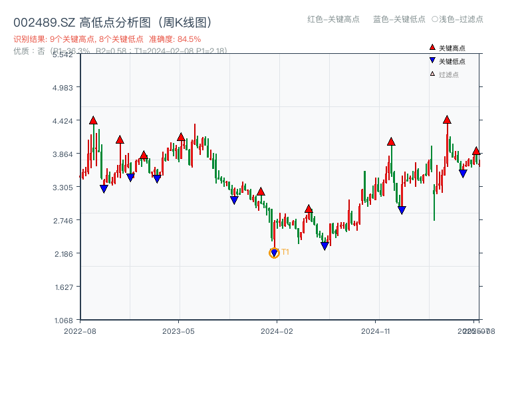Click the red 识别结果 summary line
532x399 pixels.
[x=107, y=39]
